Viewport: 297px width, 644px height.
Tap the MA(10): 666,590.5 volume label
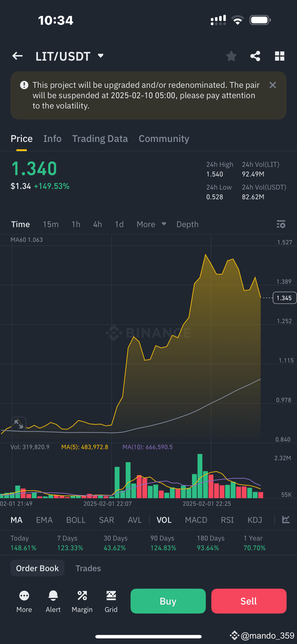pos(147,447)
